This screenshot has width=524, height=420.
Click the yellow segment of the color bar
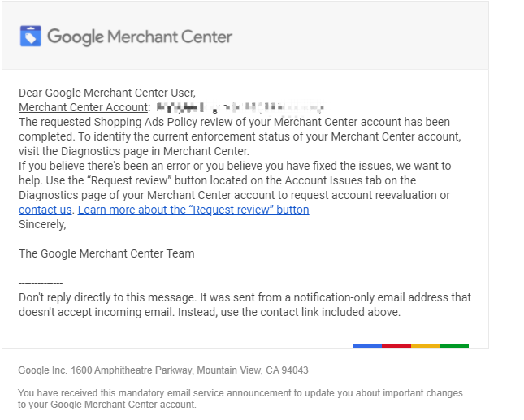coord(425,346)
